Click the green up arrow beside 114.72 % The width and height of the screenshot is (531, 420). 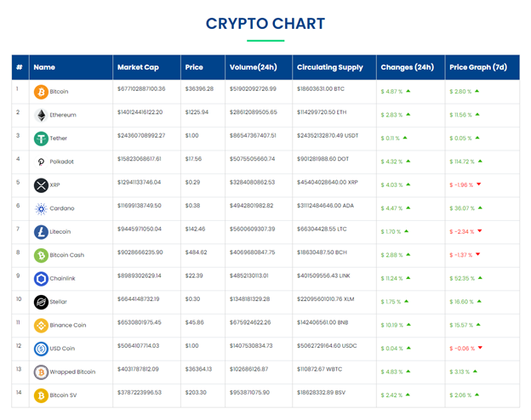click(480, 161)
